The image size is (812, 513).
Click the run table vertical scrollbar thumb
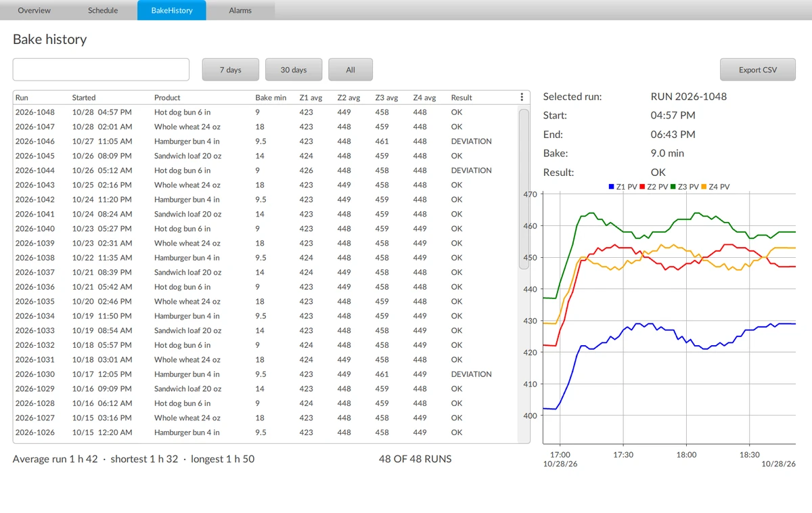524,190
